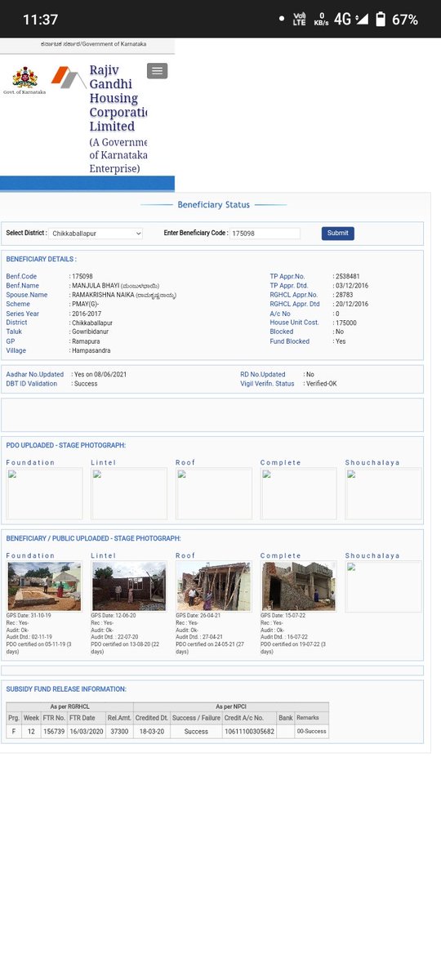This screenshot has width=441, height=980.
Task: Click the SUBSIDY FUND RELEASE INFORMATION heading
Action: tap(66, 689)
